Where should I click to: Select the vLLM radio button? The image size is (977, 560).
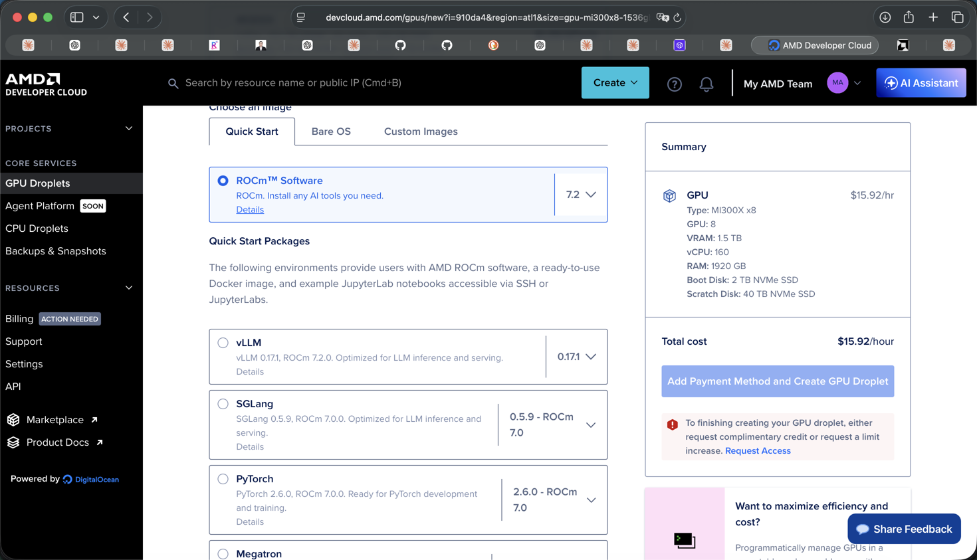click(x=223, y=343)
